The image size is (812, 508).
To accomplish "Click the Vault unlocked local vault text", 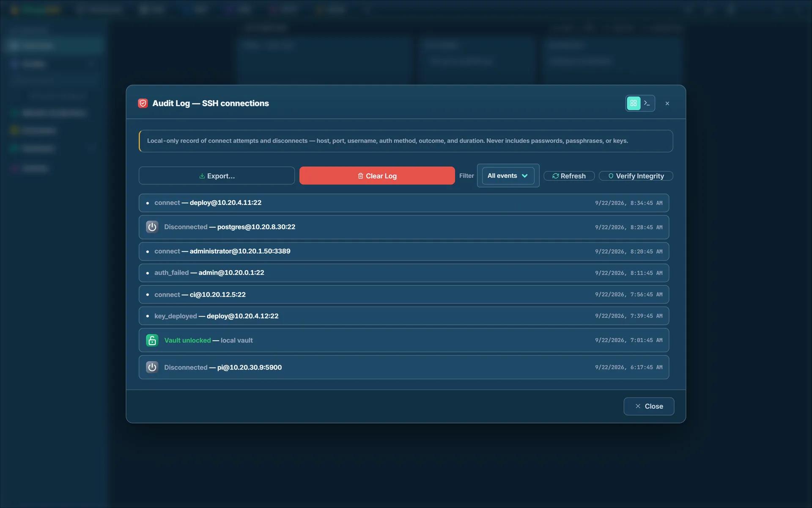I will tap(208, 340).
